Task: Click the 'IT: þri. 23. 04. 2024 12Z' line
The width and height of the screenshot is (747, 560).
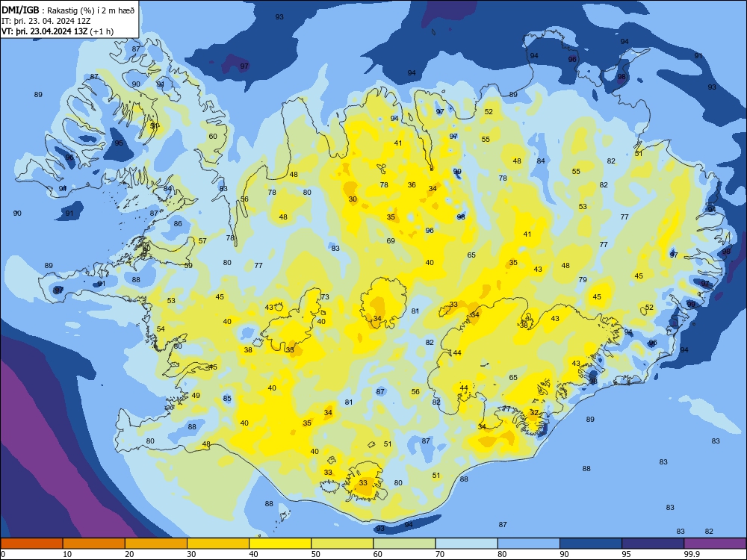Action: click(46, 21)
